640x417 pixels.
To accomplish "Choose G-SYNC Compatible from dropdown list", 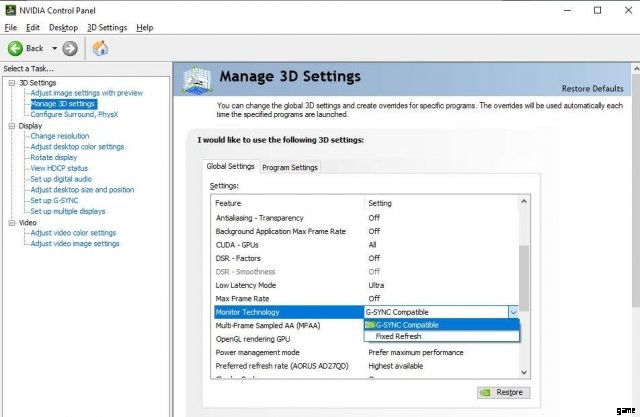I will 442,325.
